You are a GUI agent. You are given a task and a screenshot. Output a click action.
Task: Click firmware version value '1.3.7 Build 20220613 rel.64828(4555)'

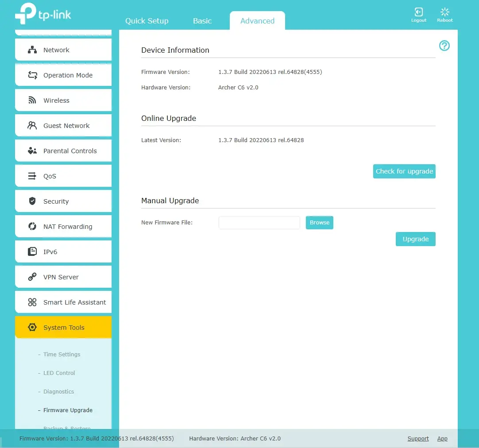point(270,72)
